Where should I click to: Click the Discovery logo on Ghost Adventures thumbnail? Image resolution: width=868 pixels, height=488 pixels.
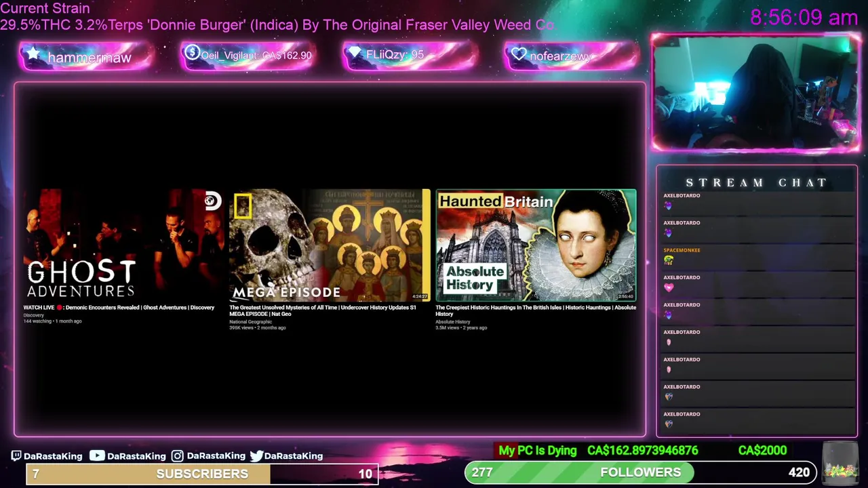[212, 201]
